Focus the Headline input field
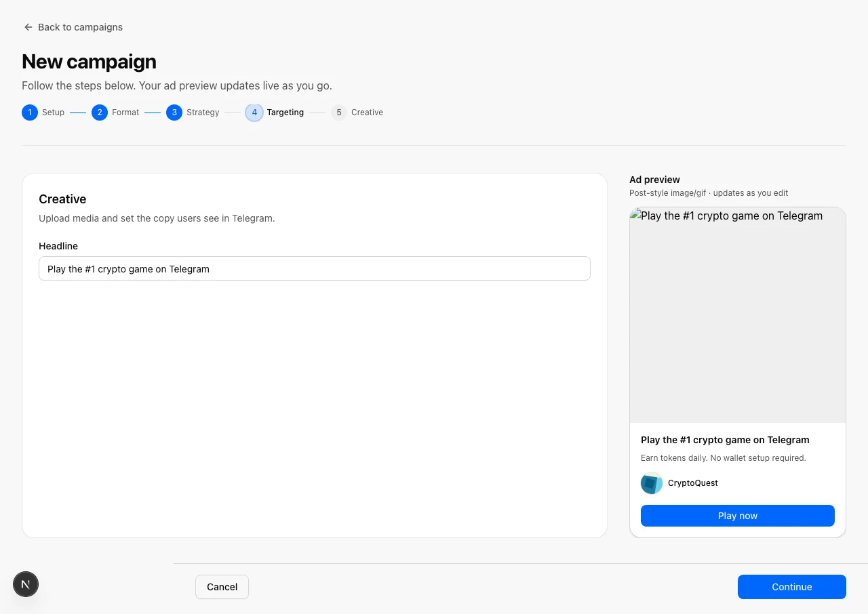The width and height of the screenshot is (868, 614). pos(315,268)
